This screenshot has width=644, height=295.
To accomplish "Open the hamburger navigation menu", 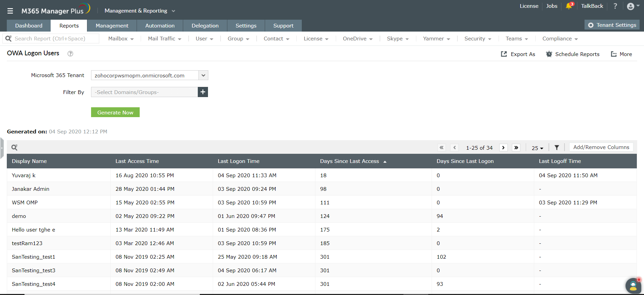I will (x=10, y=11).
